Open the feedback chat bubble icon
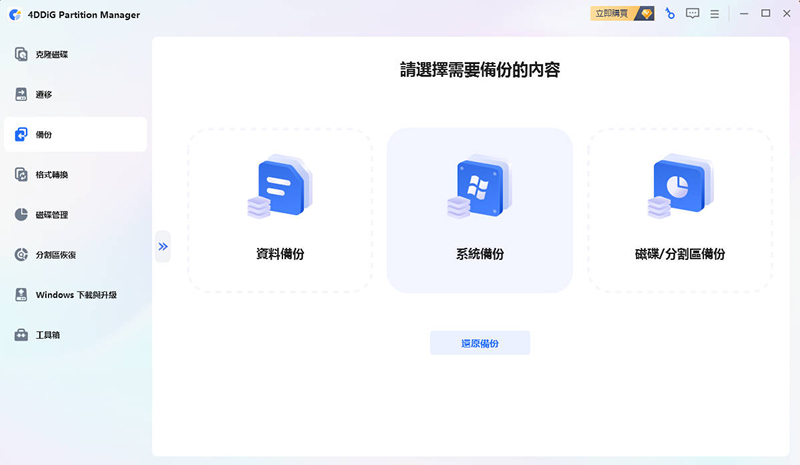The width and height of the screenshot is (800, 465). 692,14
